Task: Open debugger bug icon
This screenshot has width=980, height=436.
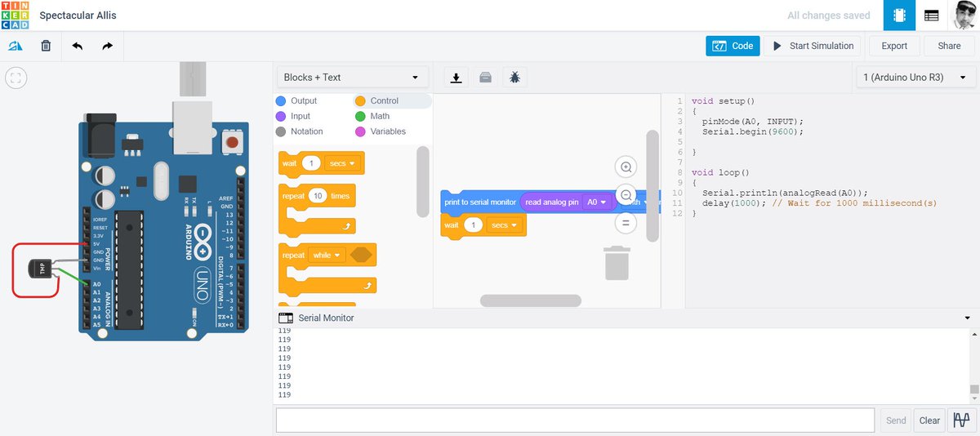Action: (514, 78)
